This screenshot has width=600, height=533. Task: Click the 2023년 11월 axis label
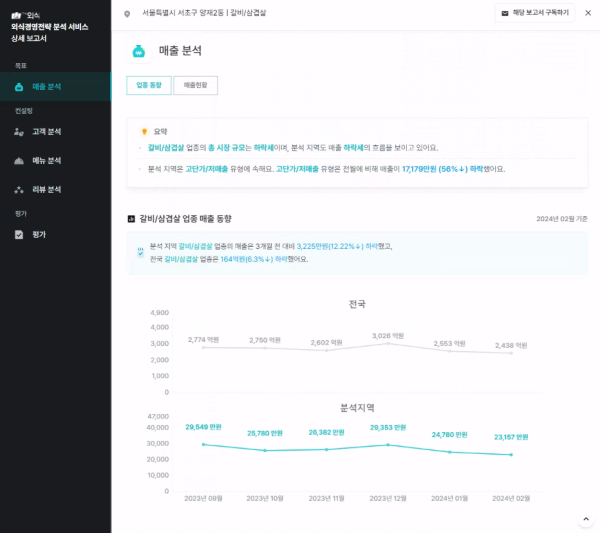(x=326, y=499)
